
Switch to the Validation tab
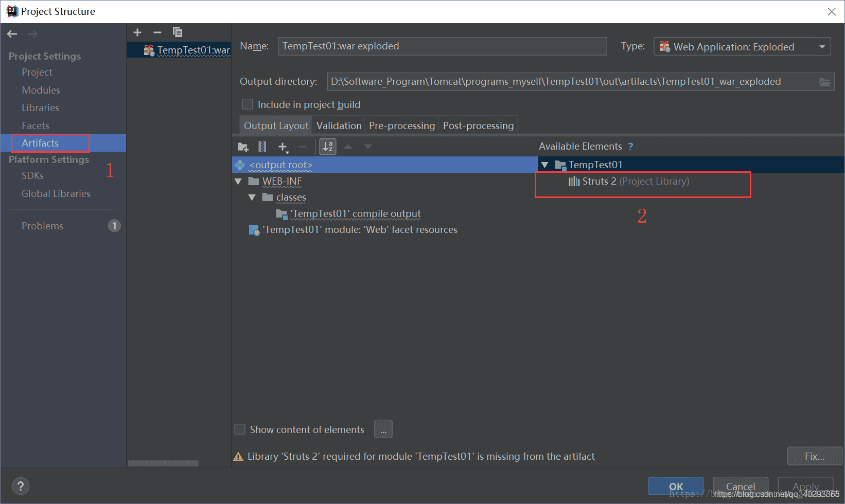click(338, 125)
